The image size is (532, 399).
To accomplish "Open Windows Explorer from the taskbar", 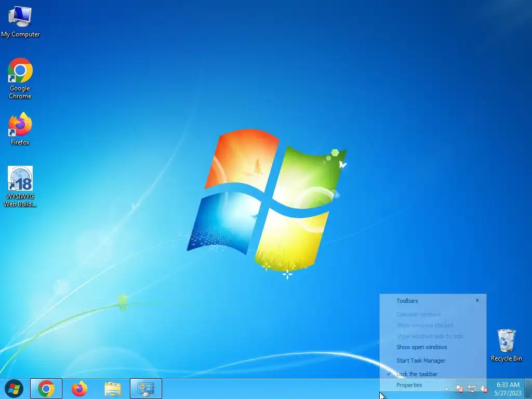I will tap(113, 389).
